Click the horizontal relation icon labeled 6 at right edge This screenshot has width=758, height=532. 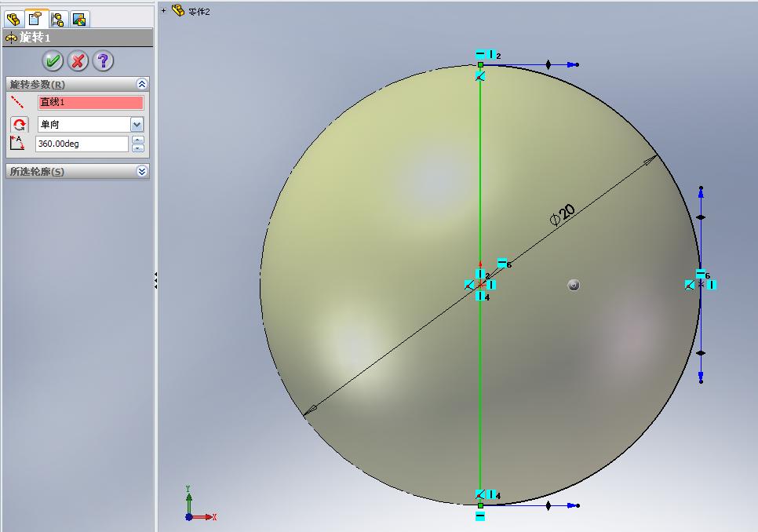pos(701,274)
